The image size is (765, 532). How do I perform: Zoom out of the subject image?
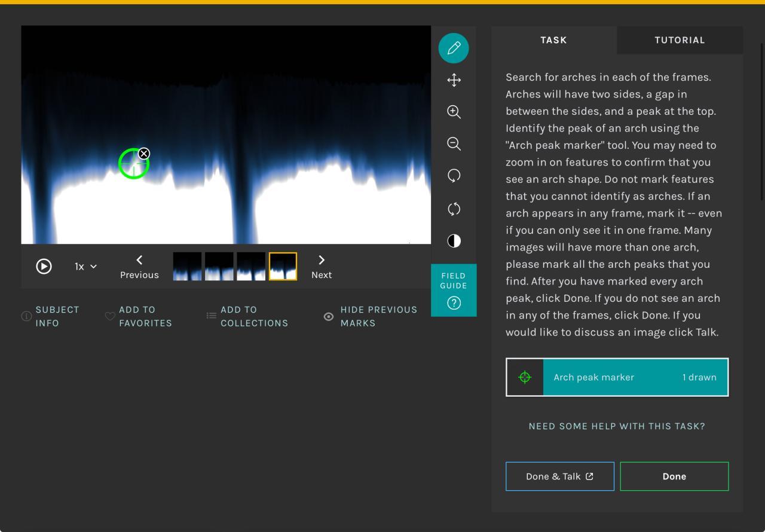454,143
